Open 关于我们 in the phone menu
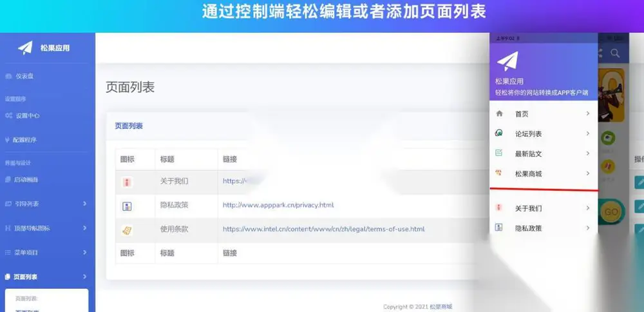 pyautogui.click(x=529, y=208)
